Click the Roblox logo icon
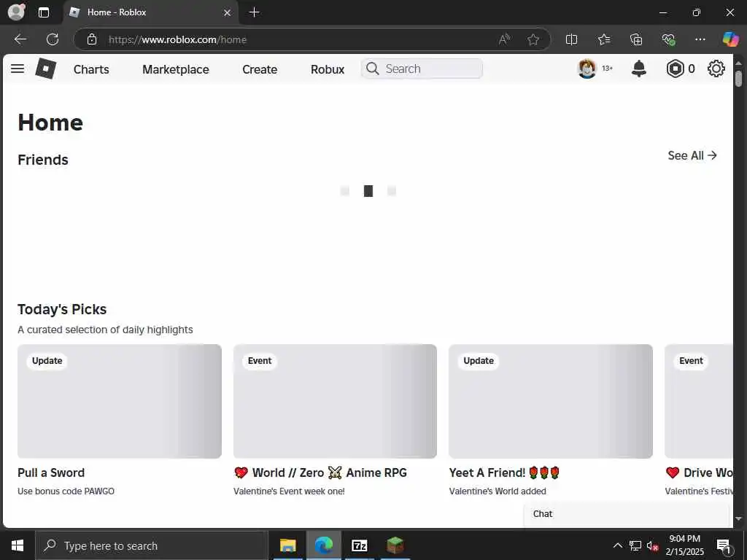 46,69
